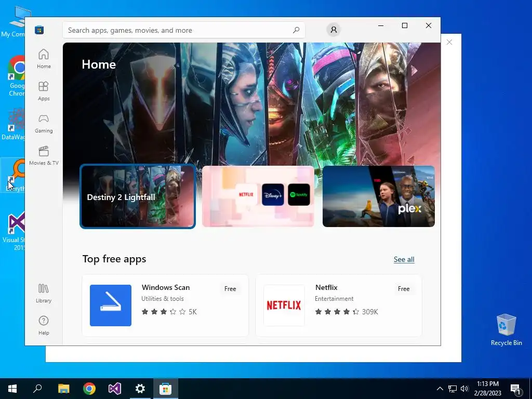The height and width of the screenshot is (399, 532).
Task: Click the Top free apps heading
Action: point(114,259)
